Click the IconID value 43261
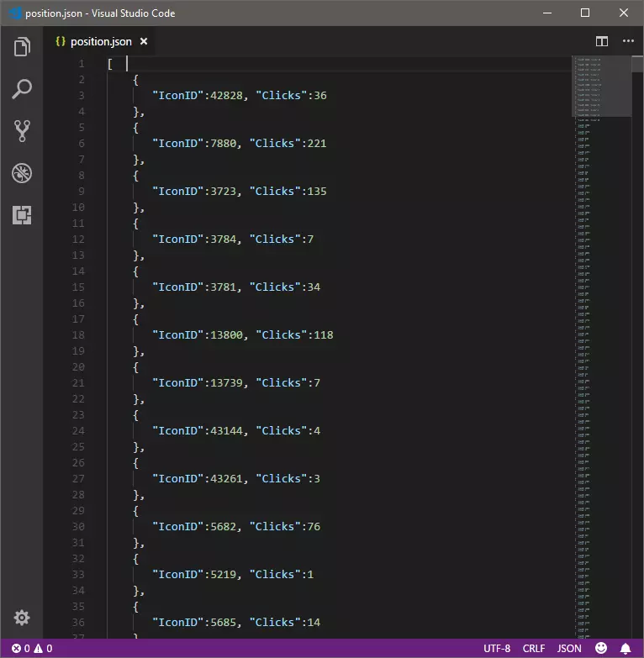 pyautogui.click(x=226, y=478)
